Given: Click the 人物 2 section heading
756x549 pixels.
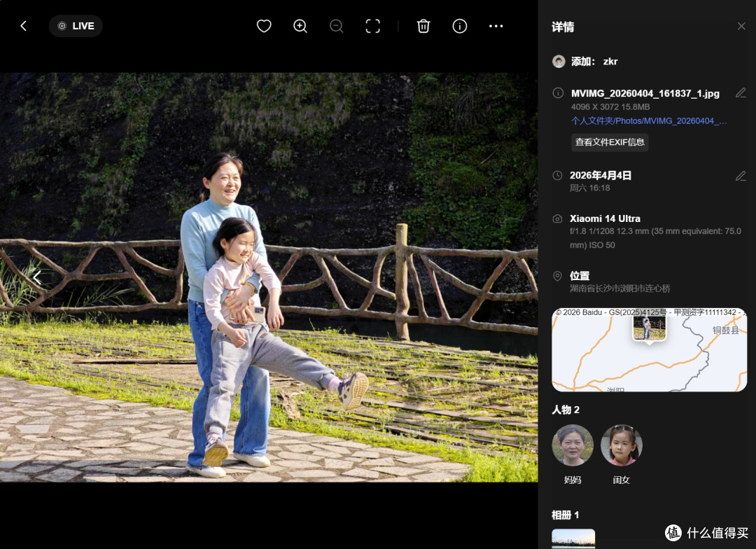Looking at the screenshot, I should pyautogui.click(x=565, y=410).
